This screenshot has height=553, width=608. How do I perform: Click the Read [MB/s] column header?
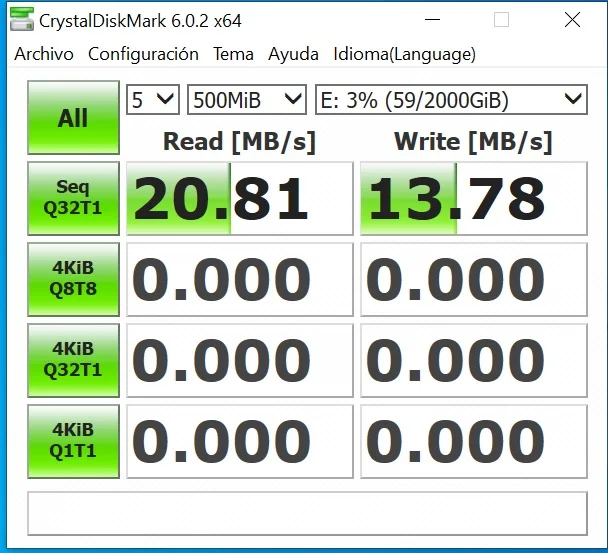tap(240, 142)
